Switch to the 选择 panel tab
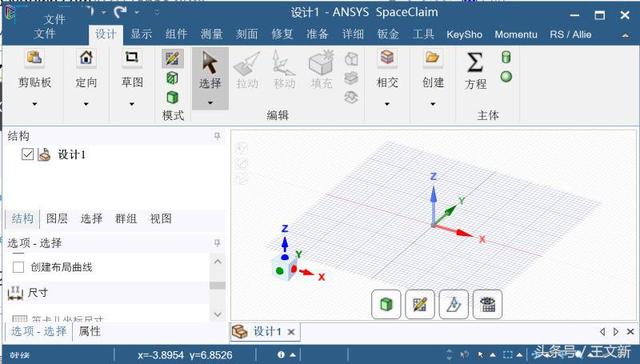 91,219
